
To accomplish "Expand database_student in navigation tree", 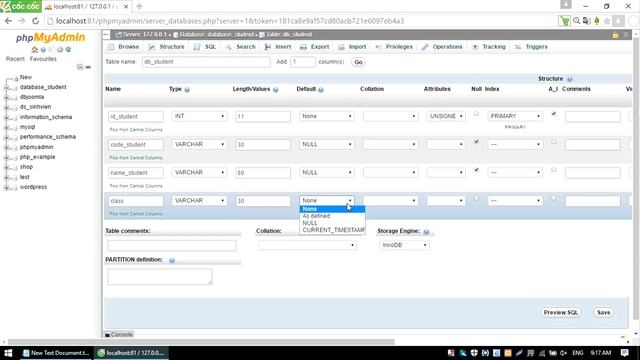I will pos(7,87).
